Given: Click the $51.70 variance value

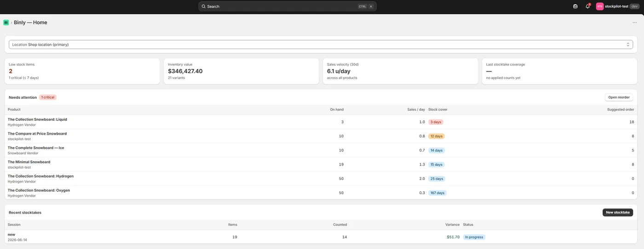Looking at the screenshot, I should point(453,237).
